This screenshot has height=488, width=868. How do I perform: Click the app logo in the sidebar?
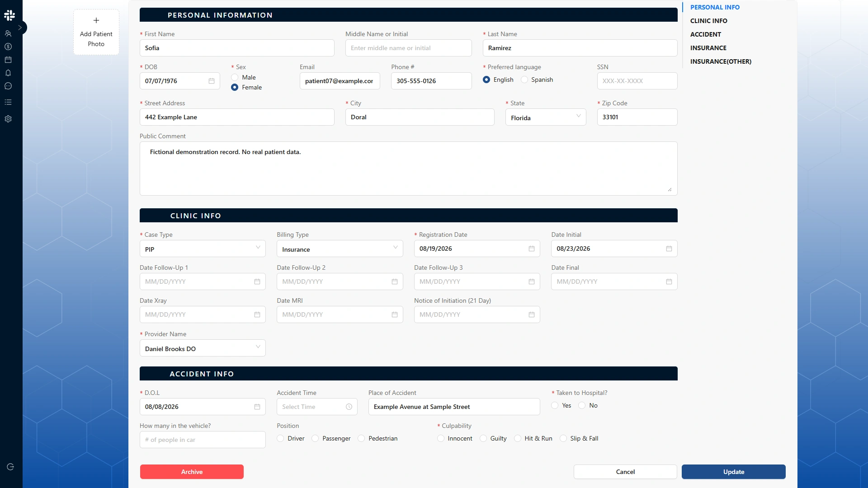(9, 15)
